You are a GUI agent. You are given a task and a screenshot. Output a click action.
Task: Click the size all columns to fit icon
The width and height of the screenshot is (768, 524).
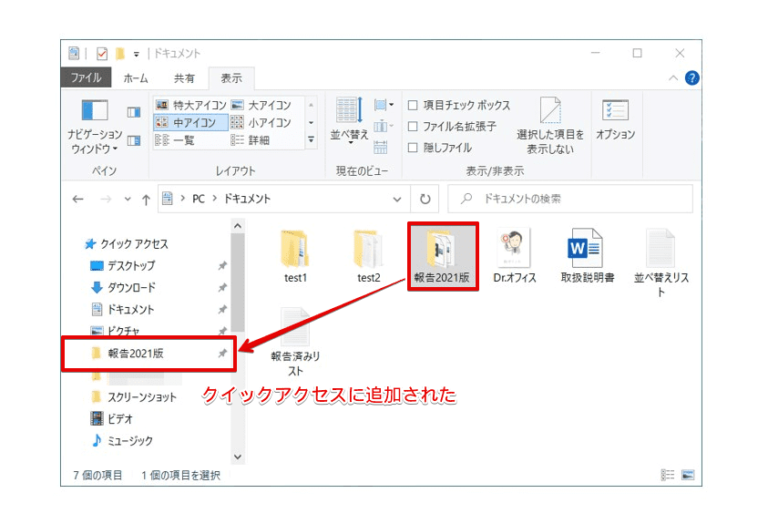pyautogui.click(x=381, y=146)
